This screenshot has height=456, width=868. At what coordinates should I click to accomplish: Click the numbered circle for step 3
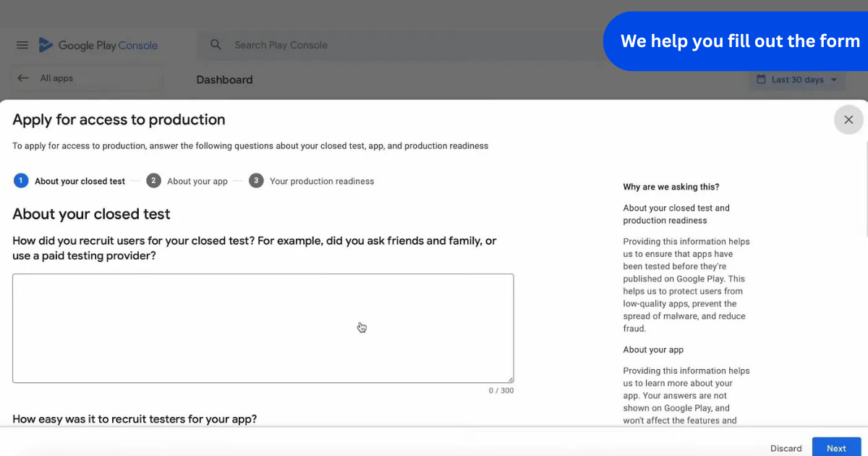(256, 180)
